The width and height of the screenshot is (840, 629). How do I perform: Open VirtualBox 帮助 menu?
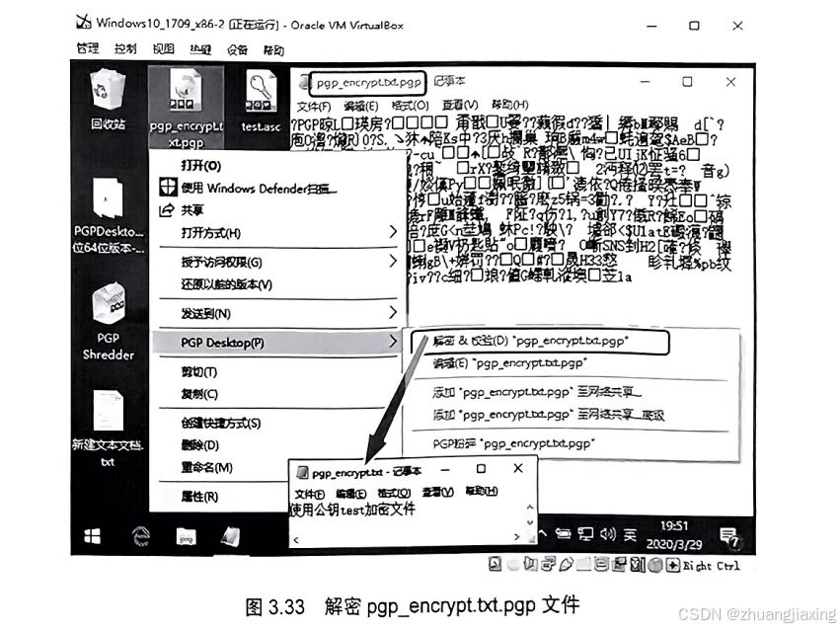coord(273,50)
